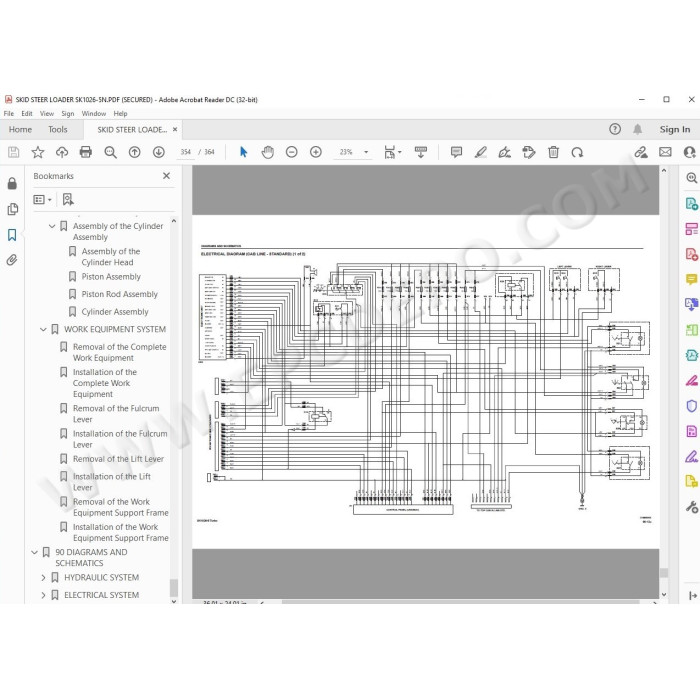Jump to Piston Assembly bookmark
The width and height of the screenshot is (700, 700).
click(x=111, y=277)
